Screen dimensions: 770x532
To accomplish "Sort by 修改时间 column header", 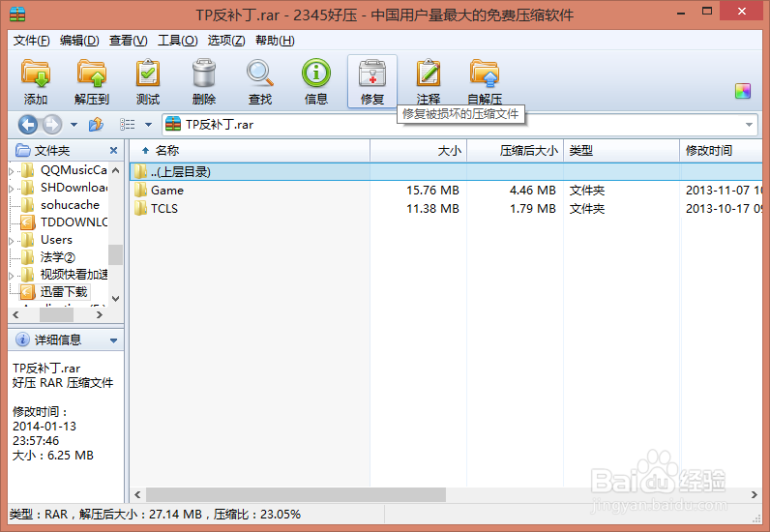I will [721, 150].
